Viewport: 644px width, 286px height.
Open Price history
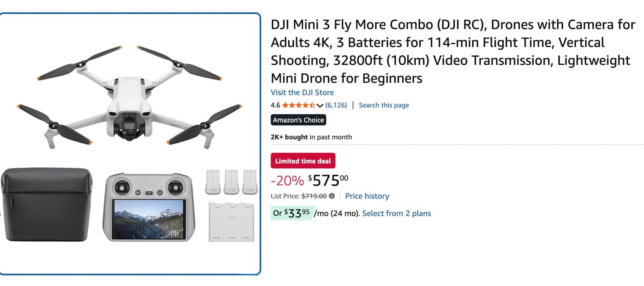[x=367, y=196]
